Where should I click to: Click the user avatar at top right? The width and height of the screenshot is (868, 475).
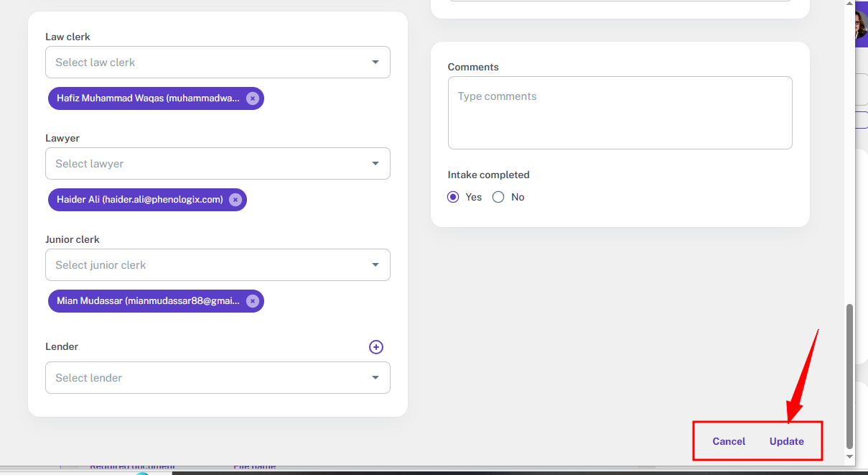click(861, 26)
